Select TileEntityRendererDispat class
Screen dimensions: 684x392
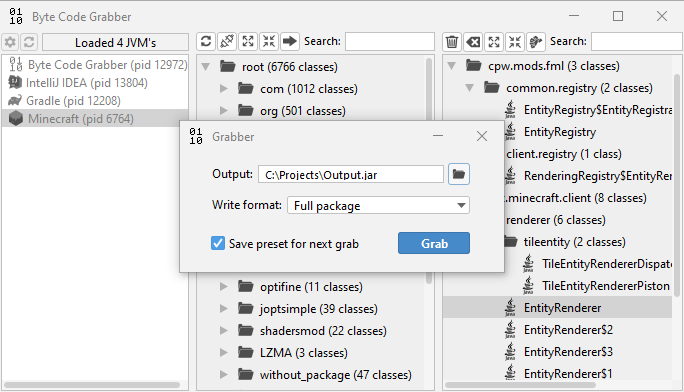pyautogui.click(x=597, y=264)
